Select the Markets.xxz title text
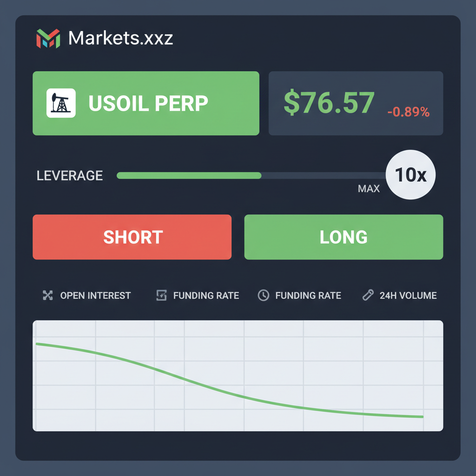This screenshot has width=476, height=476. coord(120,38)
